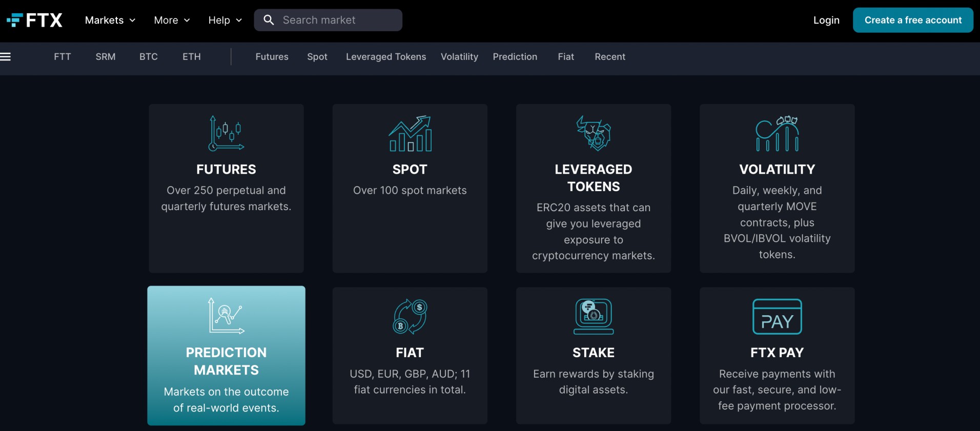The height and width of the screenshot is (431, 980).
Task: Click the PREDICTION MARKETS card title
Action: tap(226, 361)
